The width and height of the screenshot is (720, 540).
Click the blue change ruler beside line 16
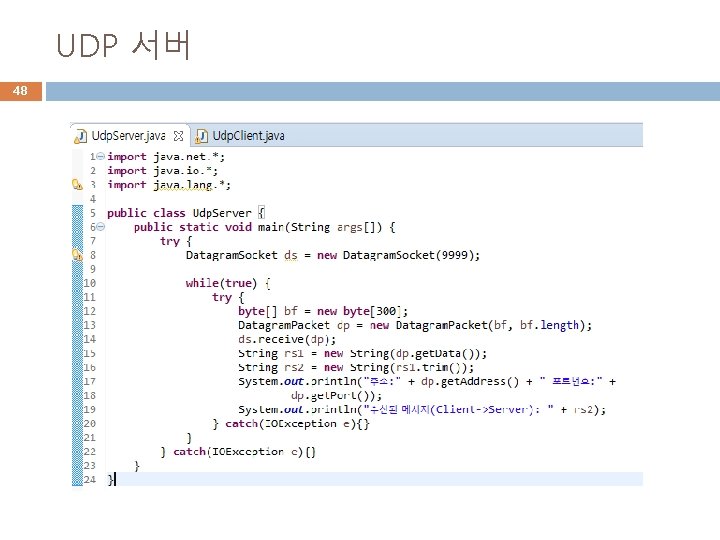pos(77,367)
